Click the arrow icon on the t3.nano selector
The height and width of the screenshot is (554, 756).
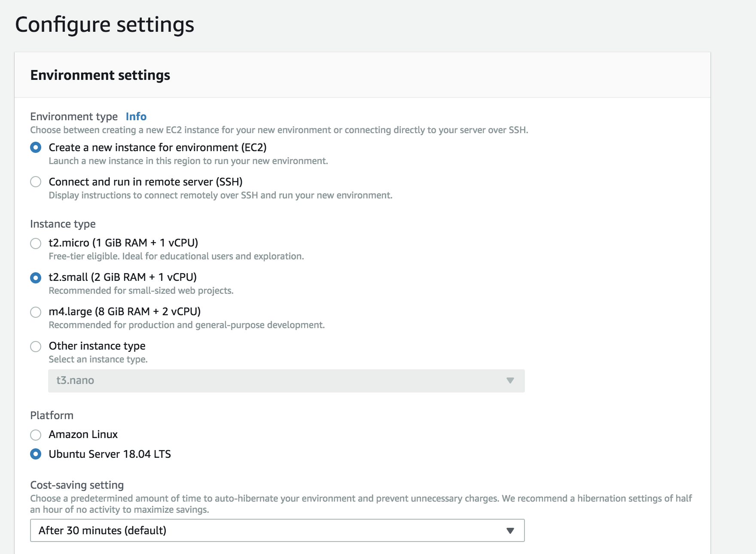pyautogui.click(x=510, y=380)
